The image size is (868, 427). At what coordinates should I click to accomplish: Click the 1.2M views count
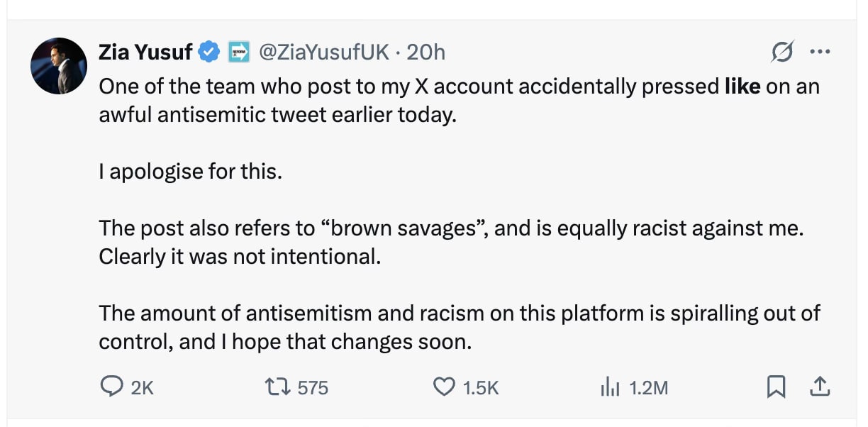(x=648, y=387)
